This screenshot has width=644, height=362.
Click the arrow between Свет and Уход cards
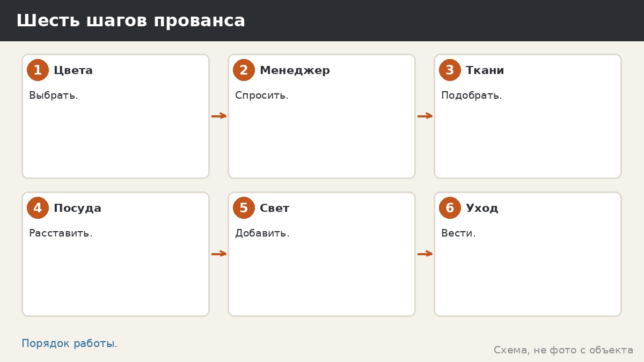[425, 254]
